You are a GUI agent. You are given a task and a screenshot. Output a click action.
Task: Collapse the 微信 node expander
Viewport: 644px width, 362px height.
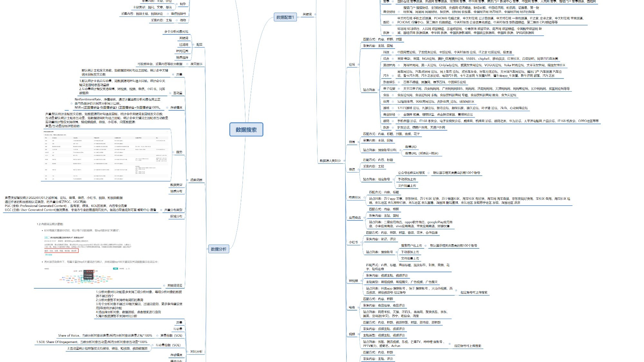[x=358, y=169]
